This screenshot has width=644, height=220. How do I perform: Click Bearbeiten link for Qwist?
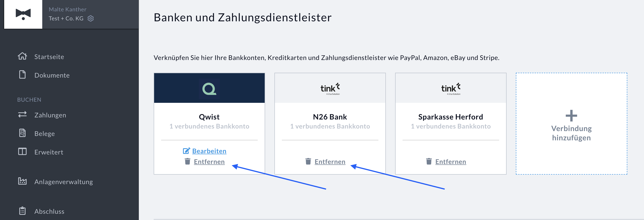pos(209,151)
